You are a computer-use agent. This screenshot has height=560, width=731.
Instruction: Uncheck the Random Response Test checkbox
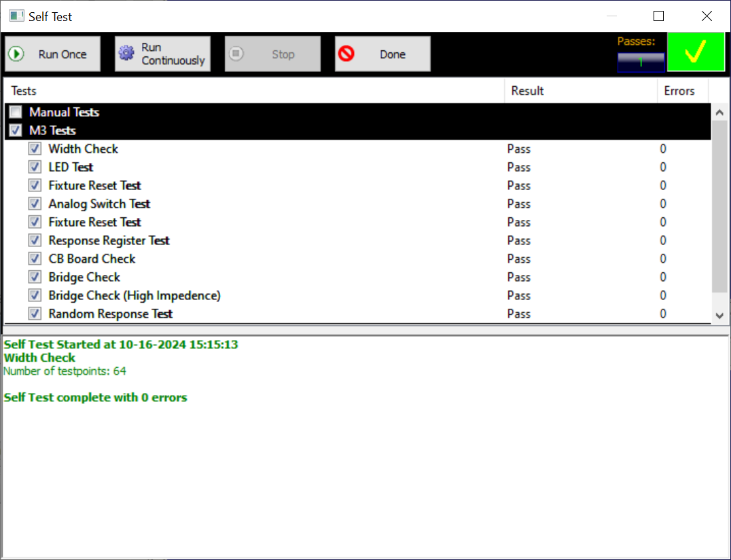(35, 314)
